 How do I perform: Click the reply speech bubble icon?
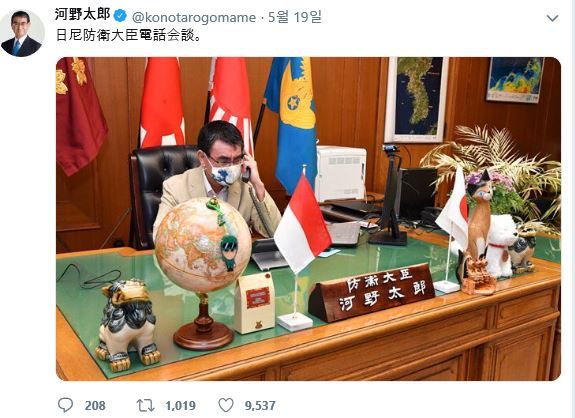click(66, 405)
